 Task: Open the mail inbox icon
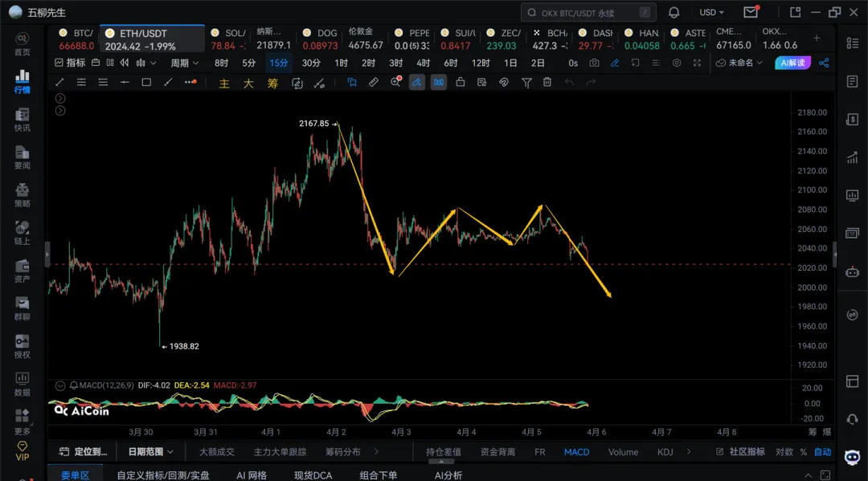click(x=751, y=12)
